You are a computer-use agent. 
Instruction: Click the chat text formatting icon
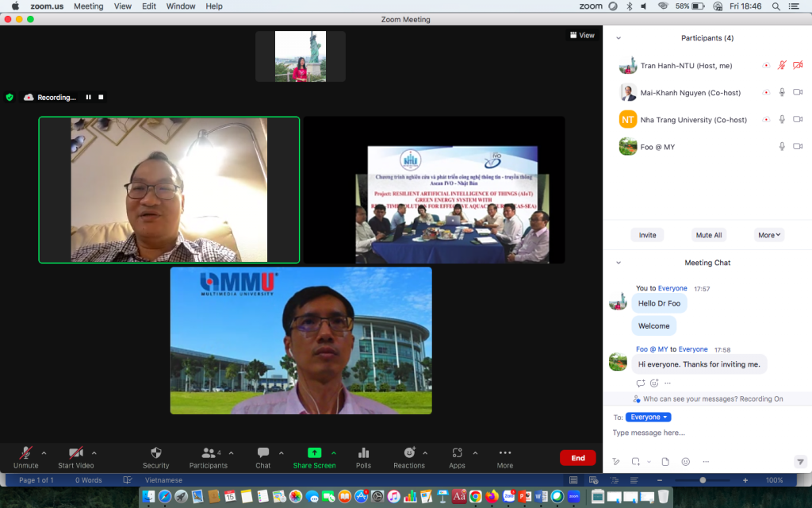tap(615, 461)
